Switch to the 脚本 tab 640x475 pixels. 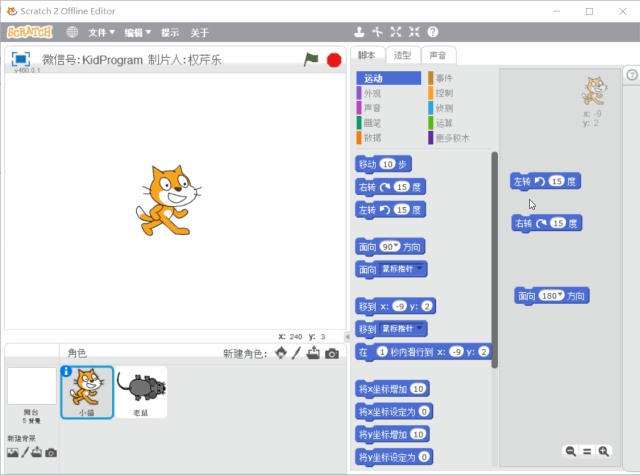[x=367, y=55]
